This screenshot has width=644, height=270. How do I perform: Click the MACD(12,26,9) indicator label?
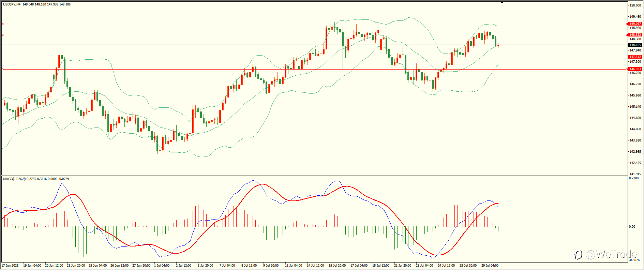(14, 179)
